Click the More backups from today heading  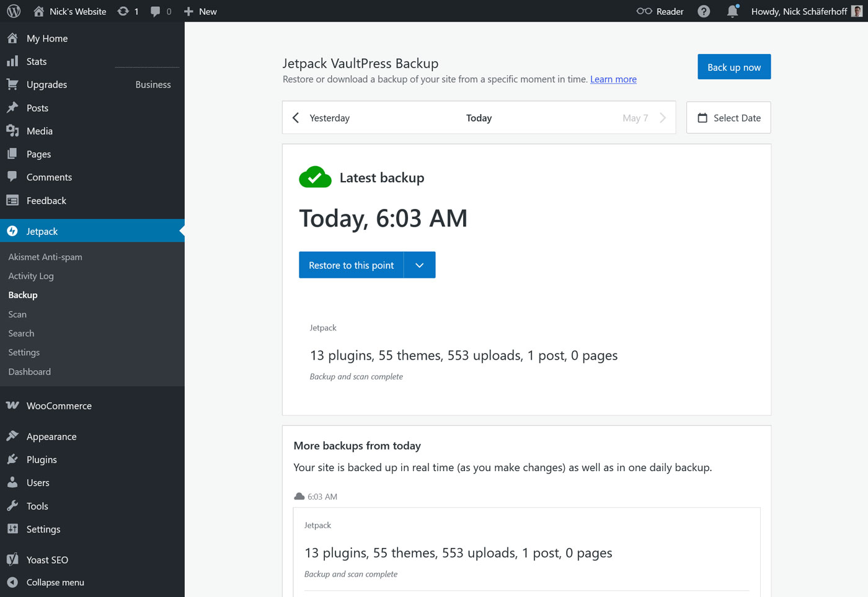point(357,446)
